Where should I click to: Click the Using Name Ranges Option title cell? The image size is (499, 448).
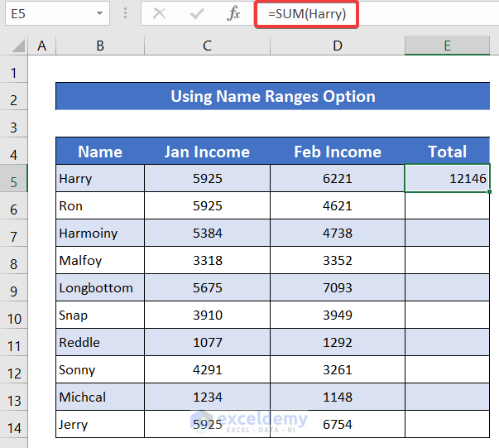pyautogui.click(x=272, y=97)
